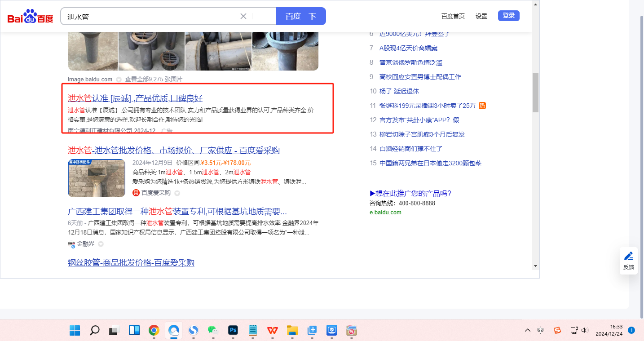Open WeChat from the taskbar
Screen dimensions: 644x341
tap(213, 331)
